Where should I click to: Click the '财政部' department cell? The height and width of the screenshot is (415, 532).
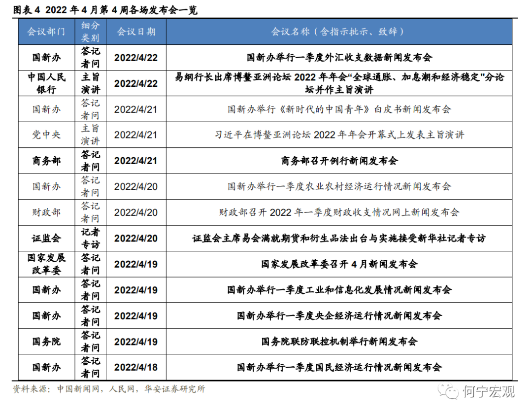[46, 212]
